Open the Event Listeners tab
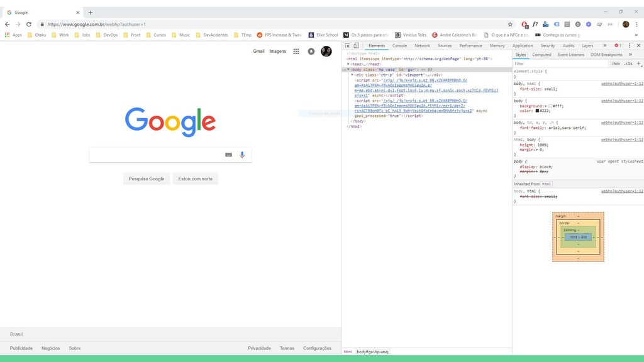Viewport: 644px width, 362px height. click(571, 55)
